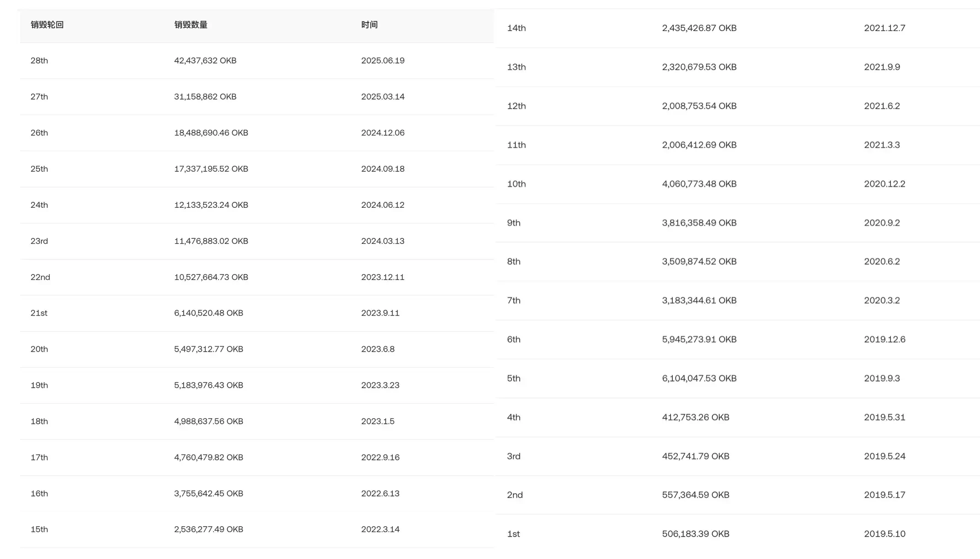Click the 销毁数量 column header
This screenshot has width=980, height=559.
point(191,25)
